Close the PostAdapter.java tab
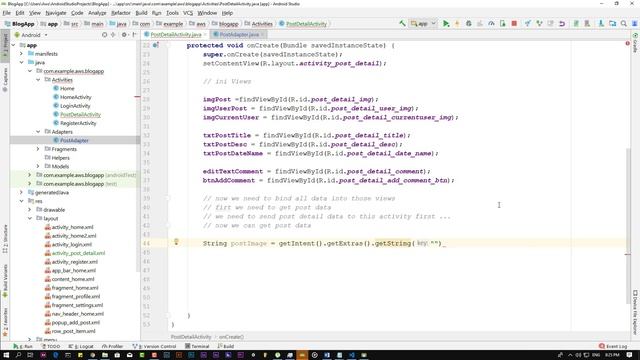 [x=262, y=35]
